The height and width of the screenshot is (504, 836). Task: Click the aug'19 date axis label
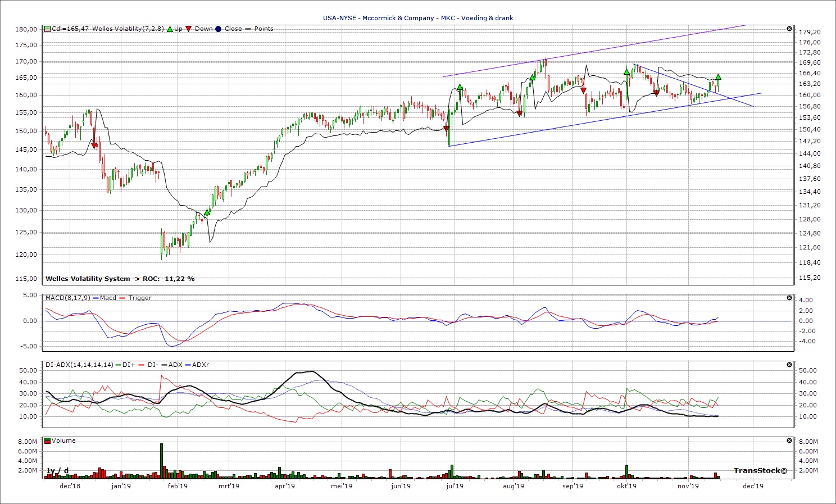513,486
